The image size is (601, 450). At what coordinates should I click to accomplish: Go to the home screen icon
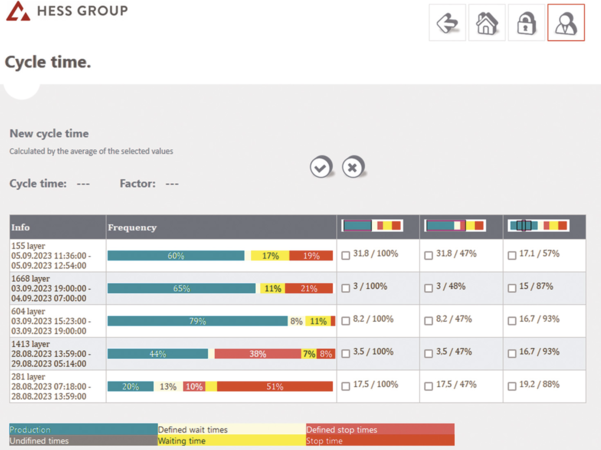[x=487, y=23]
